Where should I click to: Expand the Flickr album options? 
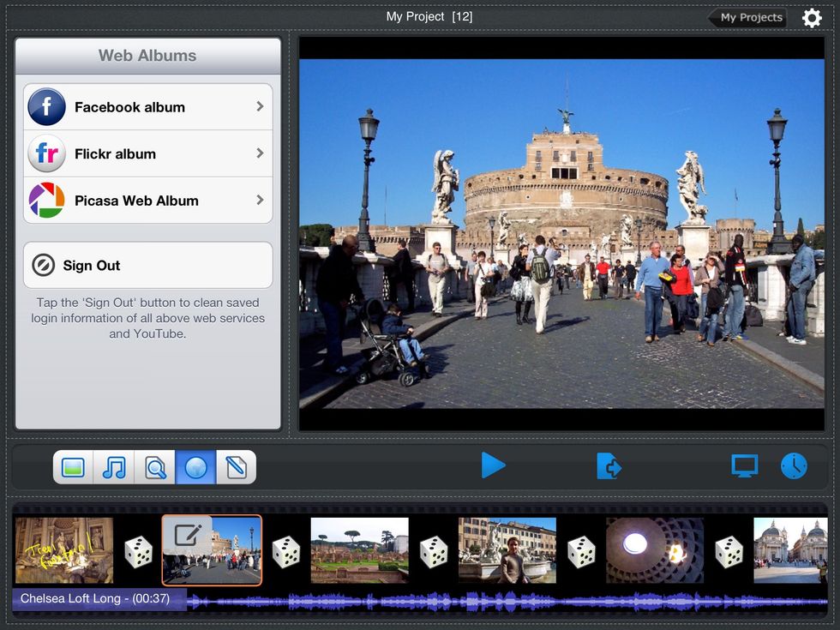[x=147, y=153]
